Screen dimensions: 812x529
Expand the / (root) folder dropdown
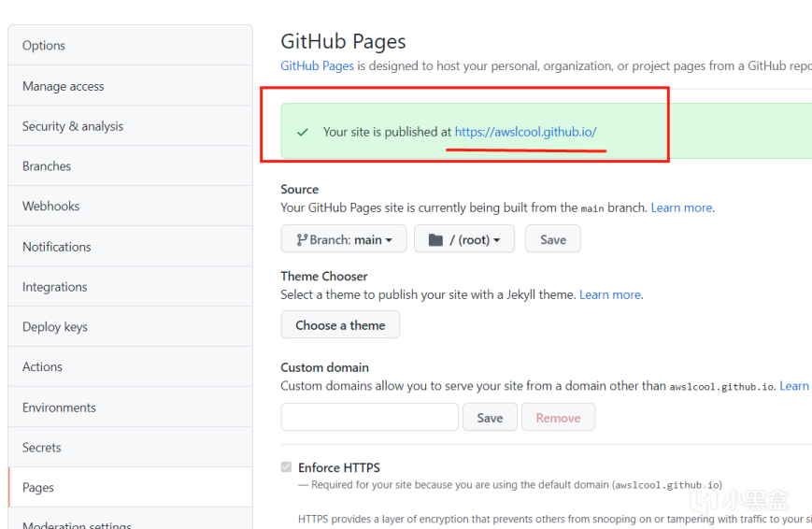point(463,239)
